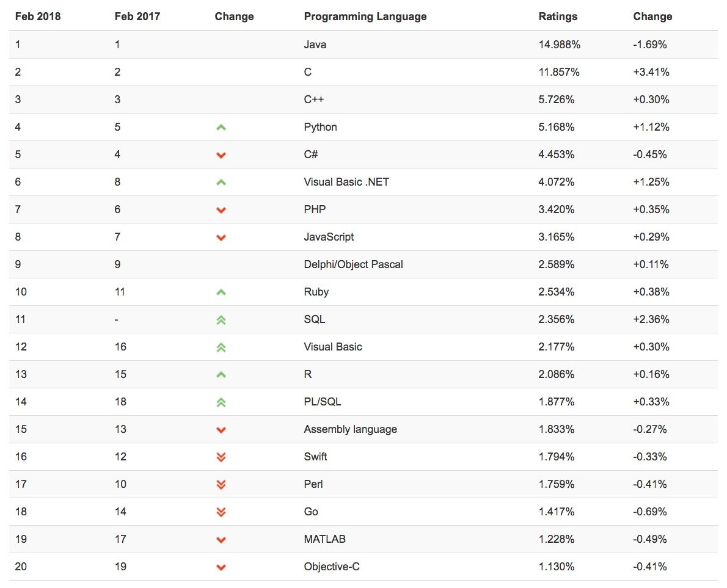Click the +3.41% change value
Image resolution: width=727 pixels, height=588 pixels.
pos(651,72)
